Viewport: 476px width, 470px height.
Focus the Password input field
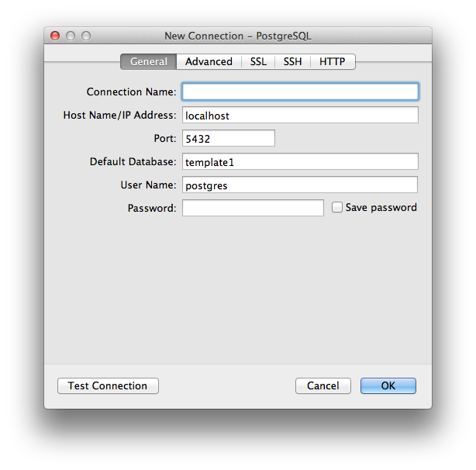point(253,208)
